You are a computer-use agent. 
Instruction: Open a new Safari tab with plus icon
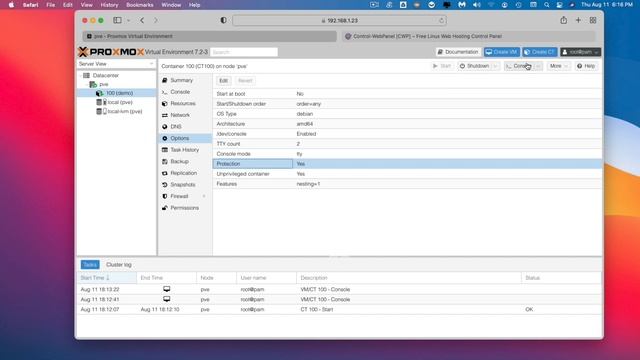(x=578, y=20)
